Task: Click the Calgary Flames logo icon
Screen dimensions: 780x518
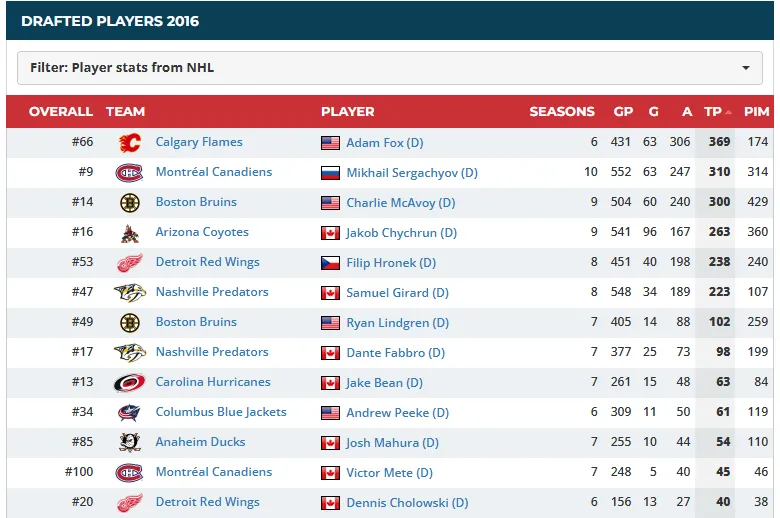Action: [x=129, y=142]
